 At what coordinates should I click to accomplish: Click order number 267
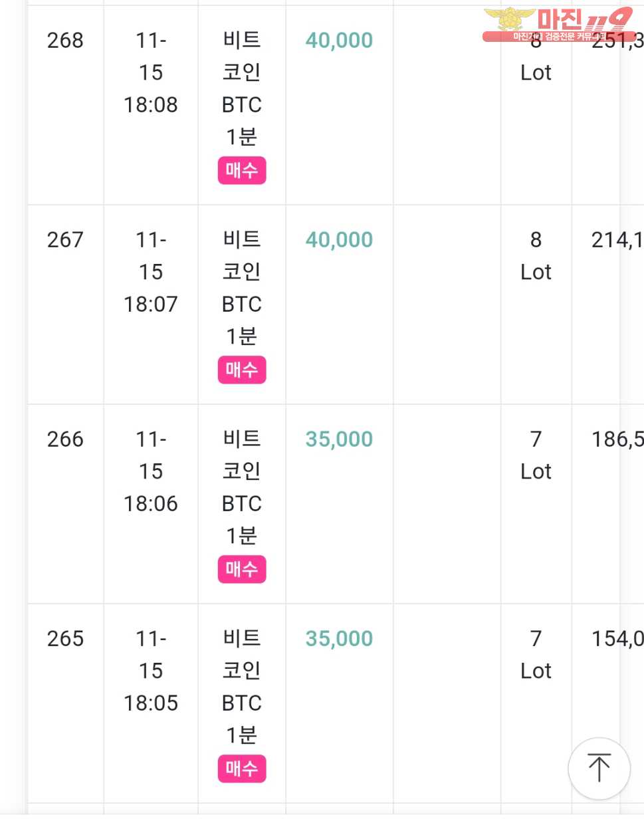(65, 240)
